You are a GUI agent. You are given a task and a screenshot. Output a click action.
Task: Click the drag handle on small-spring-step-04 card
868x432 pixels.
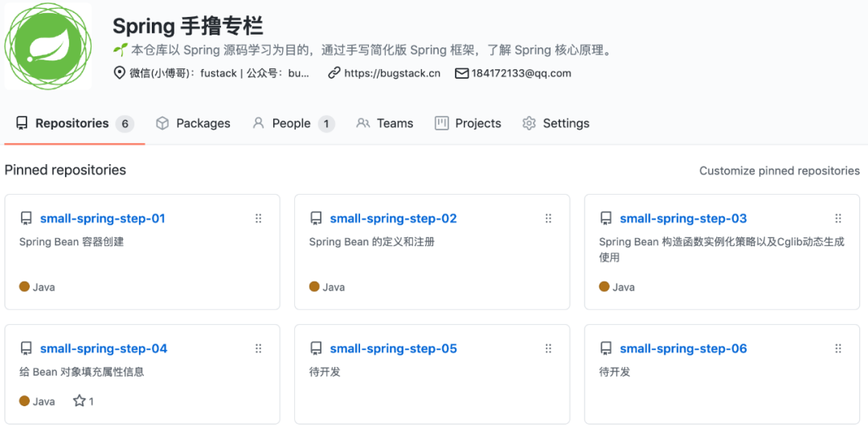click(x=259, y=349)
